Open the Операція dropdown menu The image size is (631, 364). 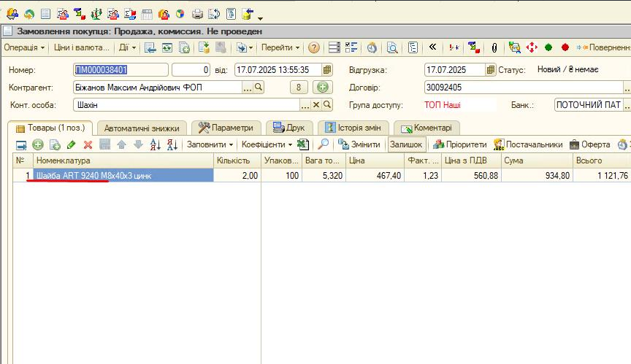click(24, 47)
